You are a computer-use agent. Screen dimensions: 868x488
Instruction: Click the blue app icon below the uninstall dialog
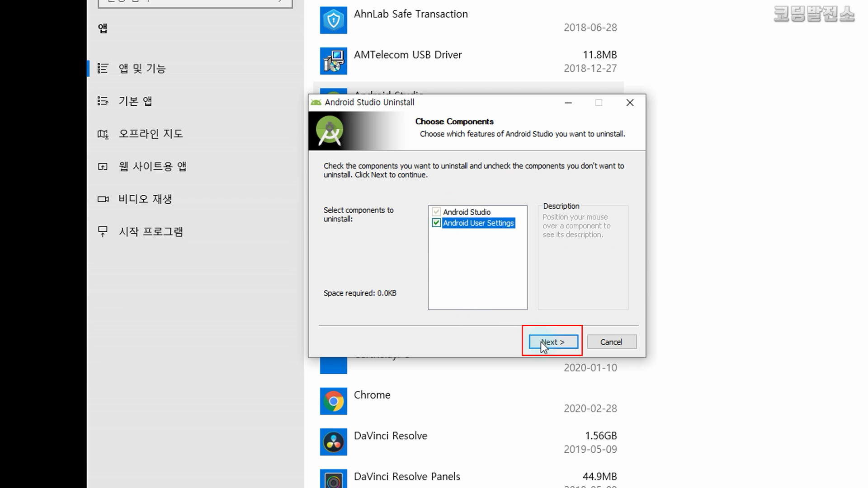[x=334, y=366]
